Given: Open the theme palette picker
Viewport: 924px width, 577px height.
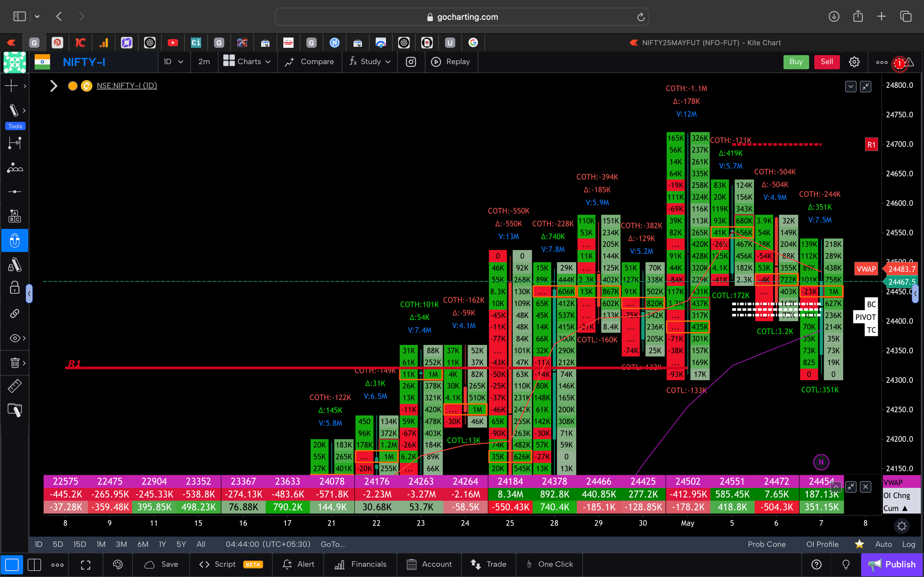Looking at the screenshot, I should point(117,564).
